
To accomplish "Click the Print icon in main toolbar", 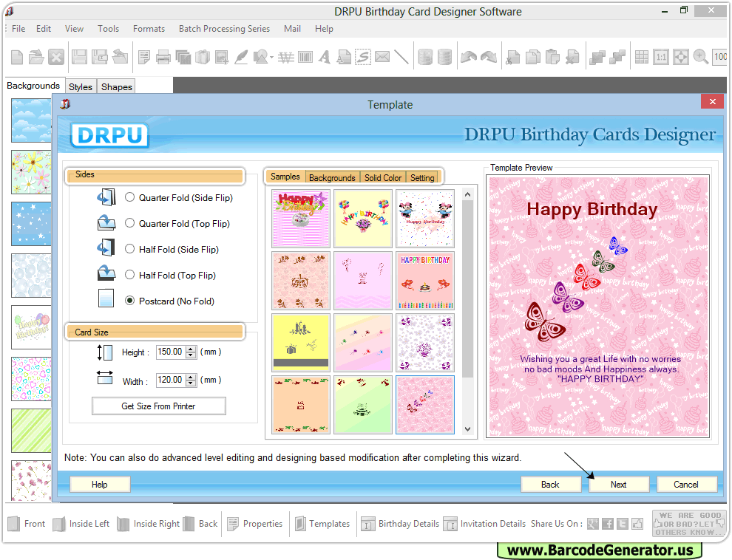I will [x=163, y=58].
